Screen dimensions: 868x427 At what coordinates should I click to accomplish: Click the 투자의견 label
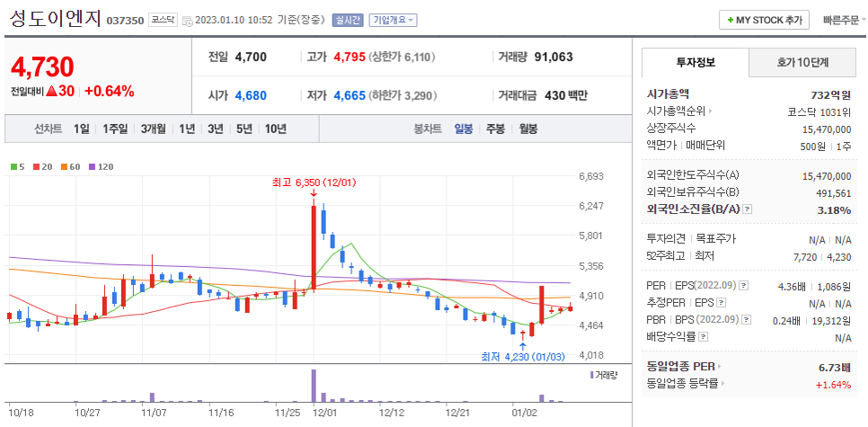pos(668,239)
